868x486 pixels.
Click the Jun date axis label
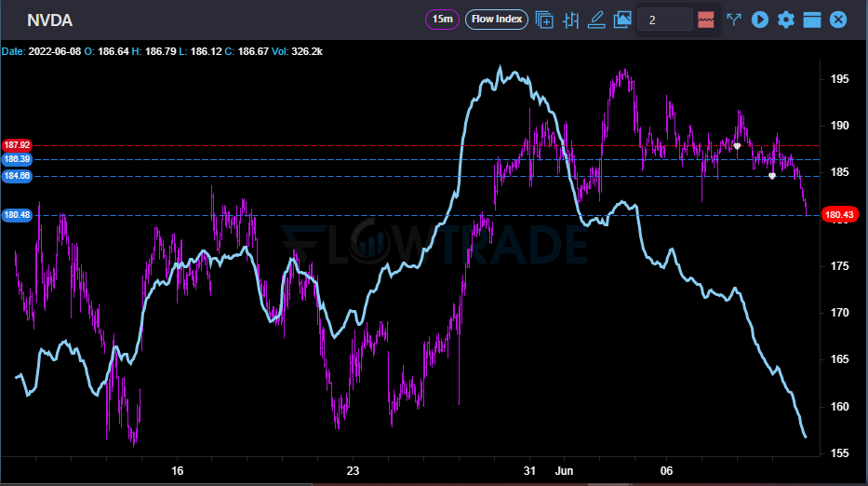tap(564, 471)
